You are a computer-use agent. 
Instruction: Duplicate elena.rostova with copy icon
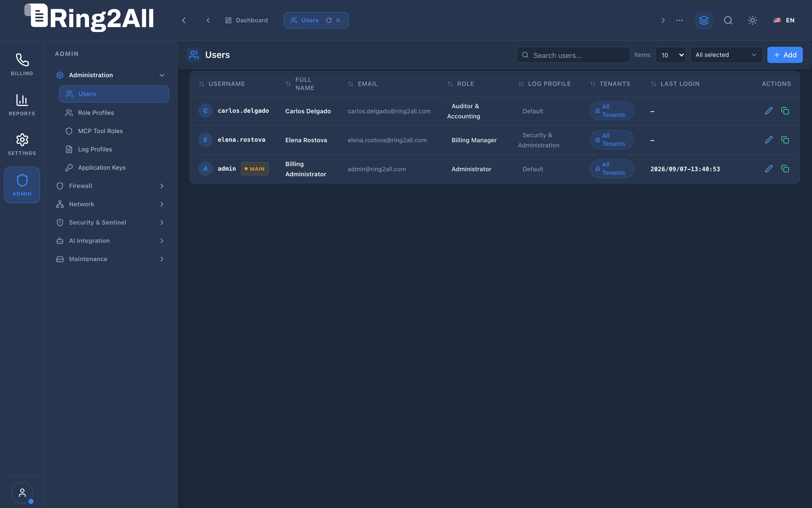tap(785, 140)
